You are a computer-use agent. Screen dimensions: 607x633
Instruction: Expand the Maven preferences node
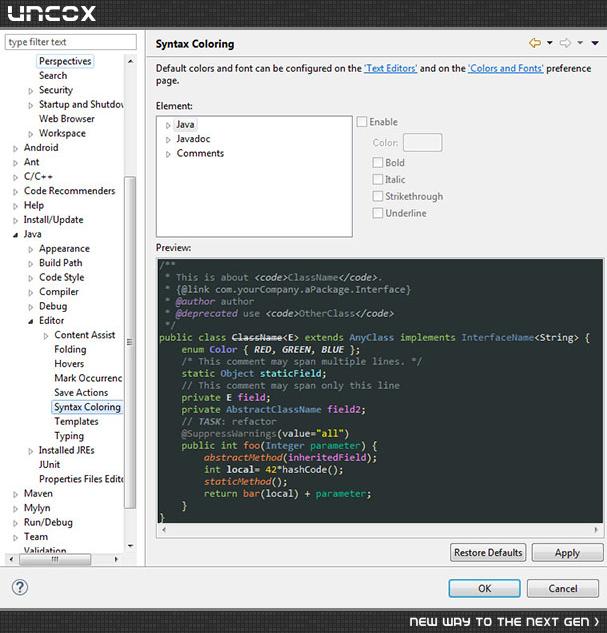tap(15, 495)
